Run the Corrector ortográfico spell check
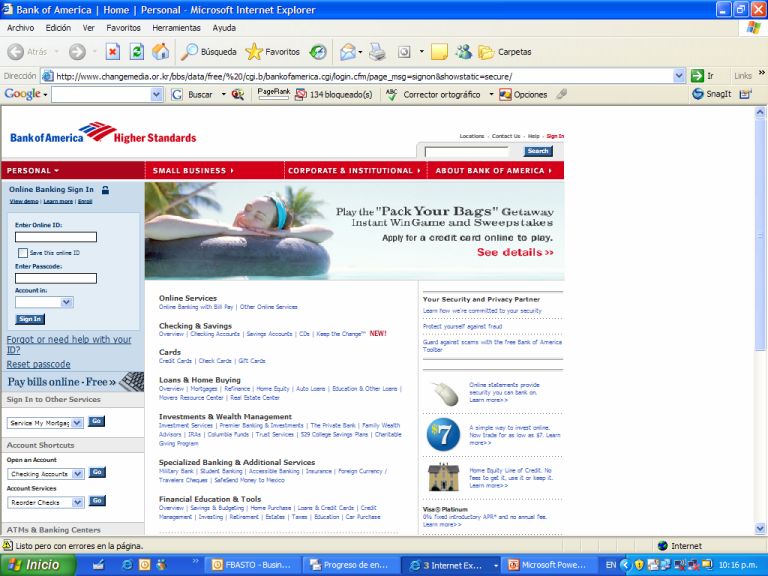Screen dimensions: 768x576 (x=433, y=95)
